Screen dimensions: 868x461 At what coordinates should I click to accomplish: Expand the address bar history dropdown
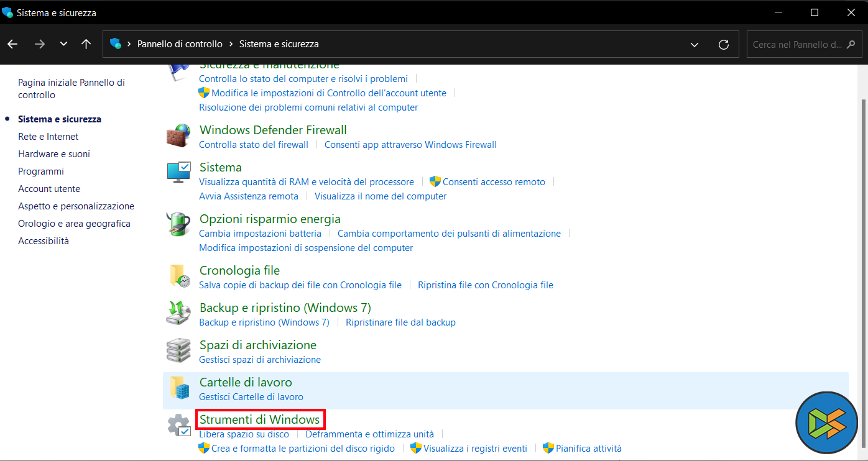[x=695, y=45]
